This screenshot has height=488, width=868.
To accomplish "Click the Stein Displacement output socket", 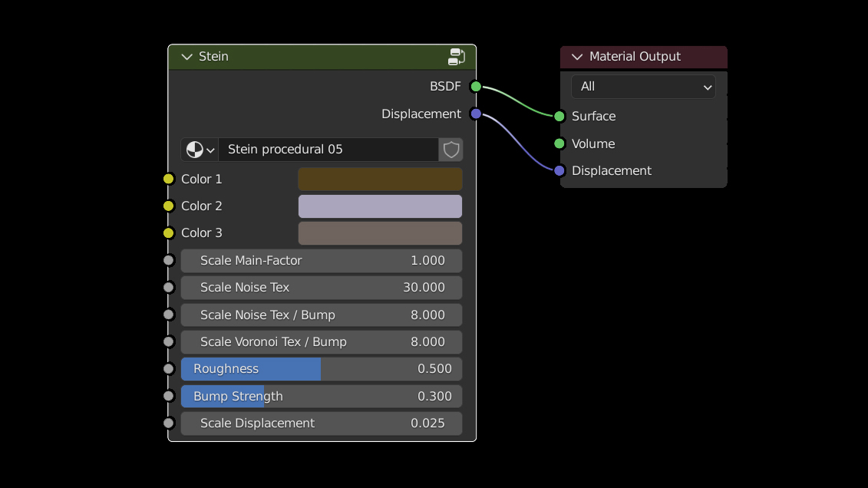I will coord(476,114).
